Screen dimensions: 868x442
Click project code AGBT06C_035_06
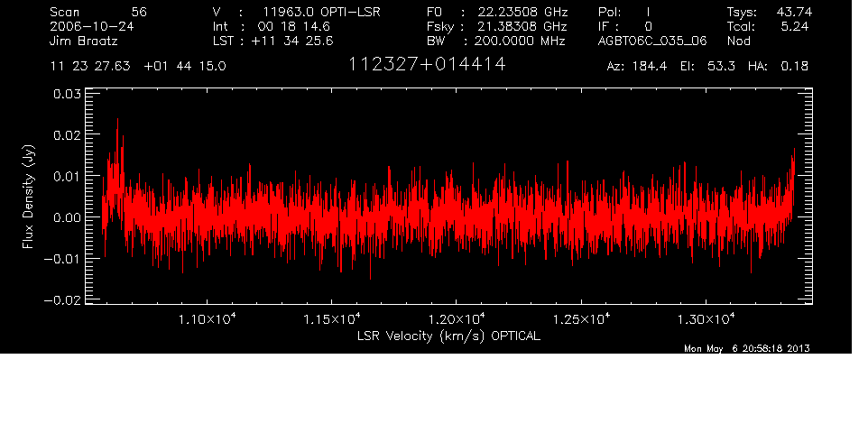point(652,41)
